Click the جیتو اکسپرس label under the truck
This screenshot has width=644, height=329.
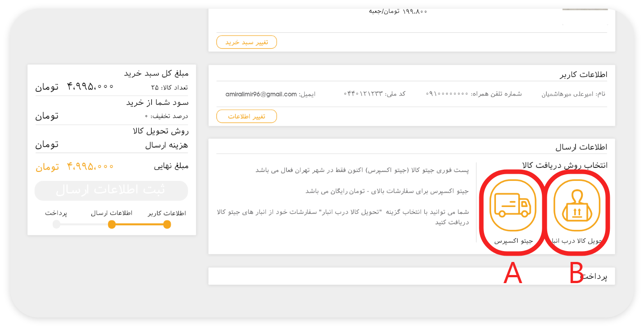tap(513, 241)
